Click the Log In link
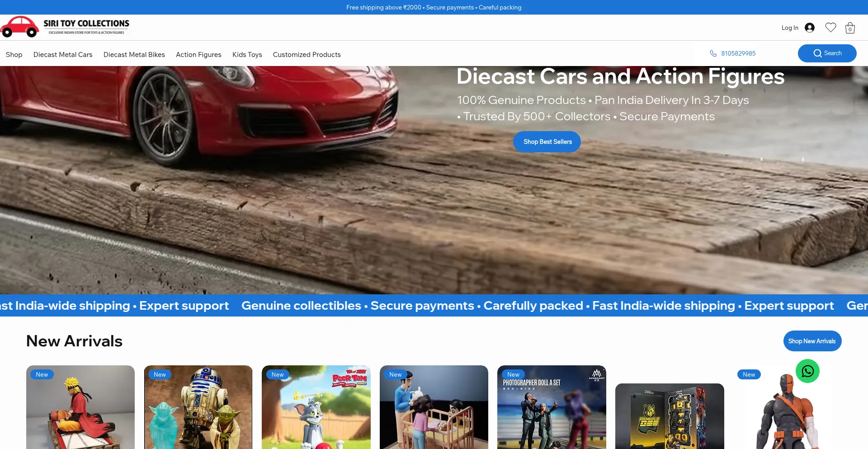This screenshot has height=449, width=868. pyautogui.click(x=790, y=28)
